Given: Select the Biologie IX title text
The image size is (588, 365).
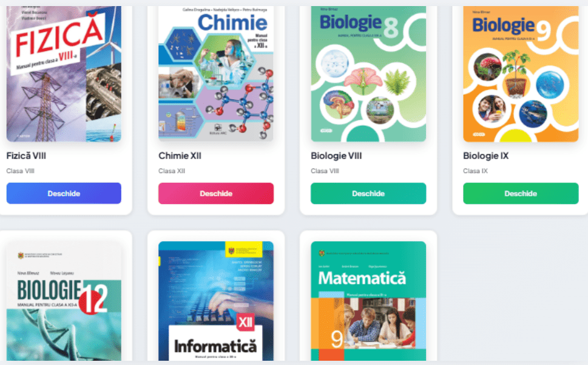Looking at the screenshot, I should coord(485,156).
